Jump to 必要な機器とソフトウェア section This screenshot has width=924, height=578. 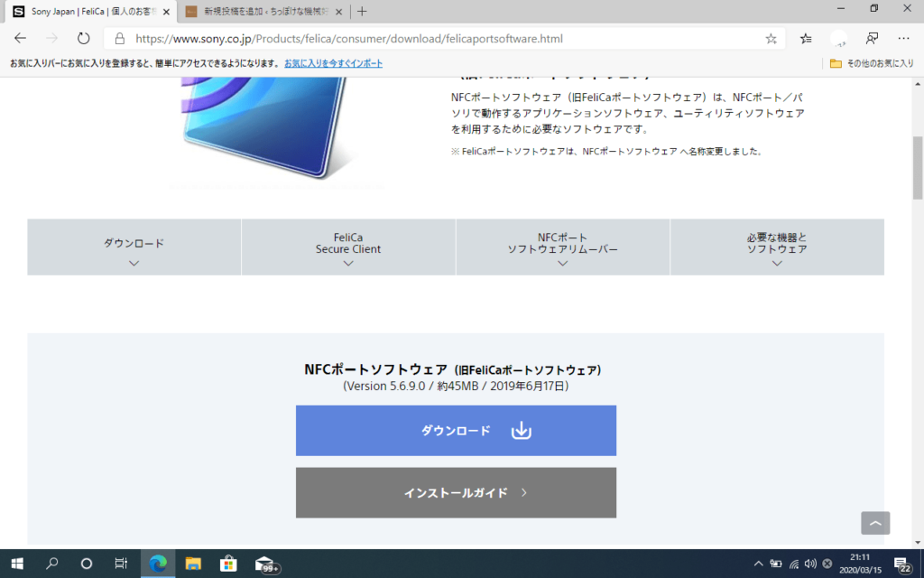(x=777, y=247)
